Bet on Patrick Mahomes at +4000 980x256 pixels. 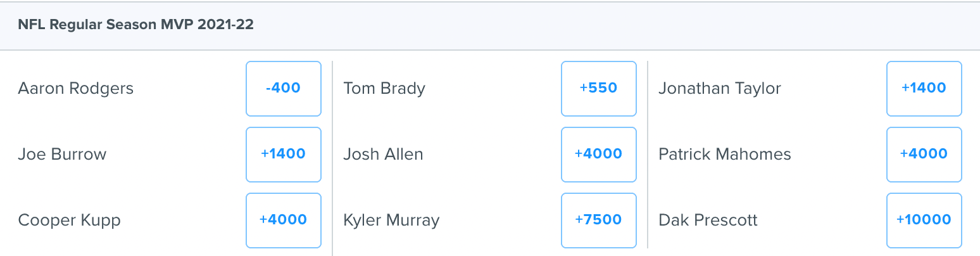[x=924, y=155]
